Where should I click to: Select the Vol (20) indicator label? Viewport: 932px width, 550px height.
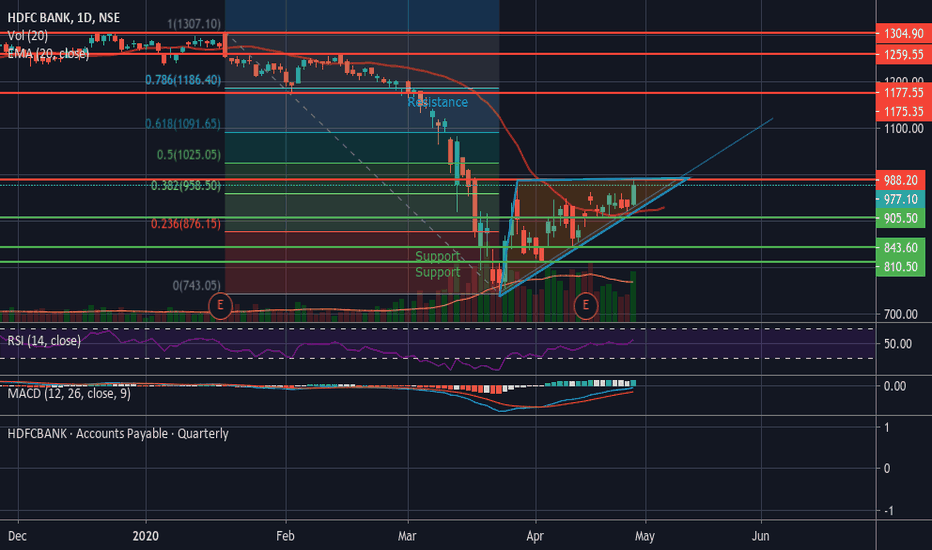28,36
